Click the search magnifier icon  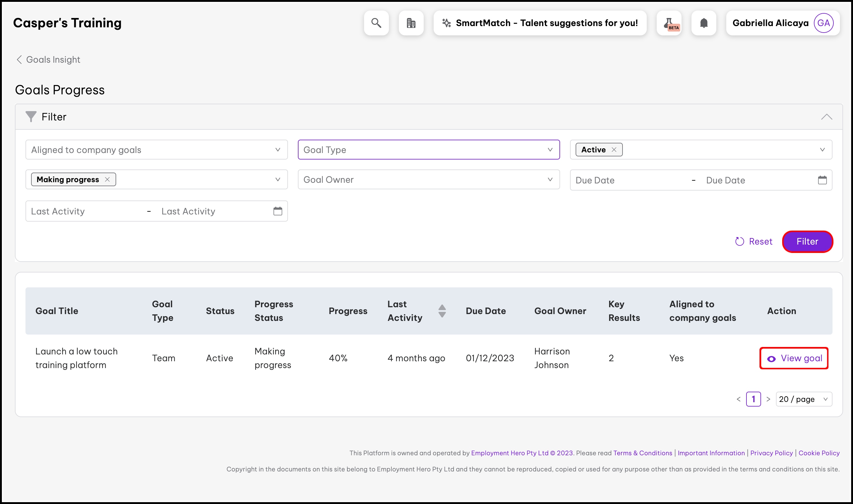tap(376, 23)
